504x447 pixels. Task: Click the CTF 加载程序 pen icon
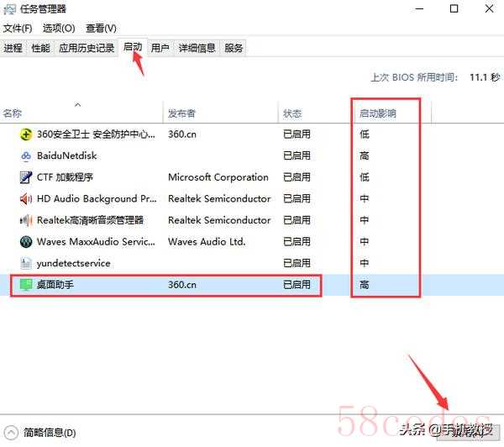pos(26,177)
